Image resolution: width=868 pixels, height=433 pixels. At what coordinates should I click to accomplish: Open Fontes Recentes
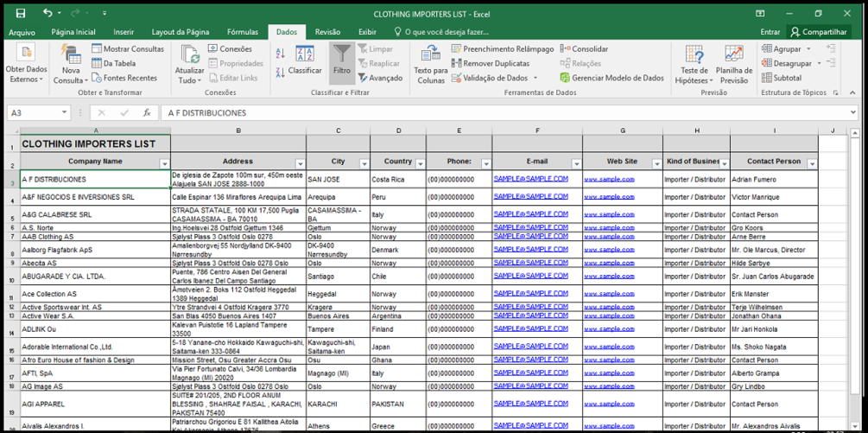(124, 78)
